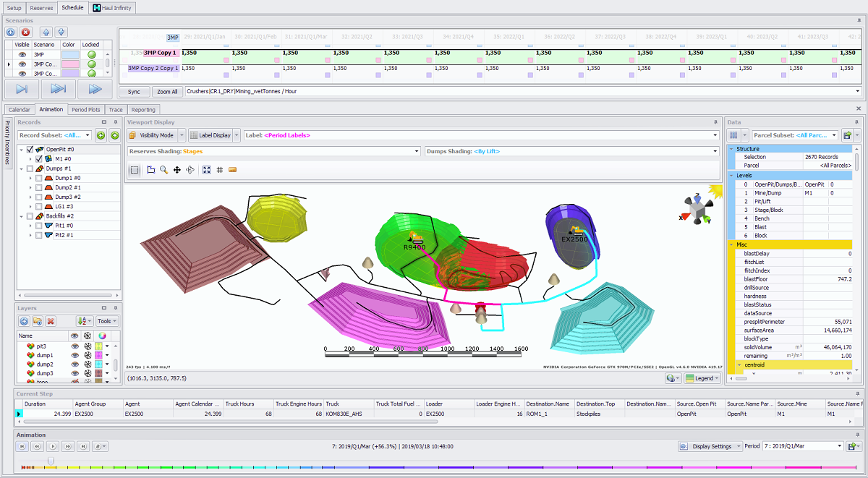Select the pan tool in viewport toolbar
Screen dimensions: 868x478
[x=176, y=170]
